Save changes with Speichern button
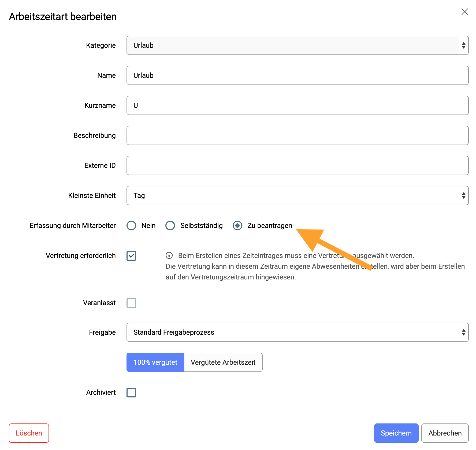The image size is (476, 450). tap(396, 433)
